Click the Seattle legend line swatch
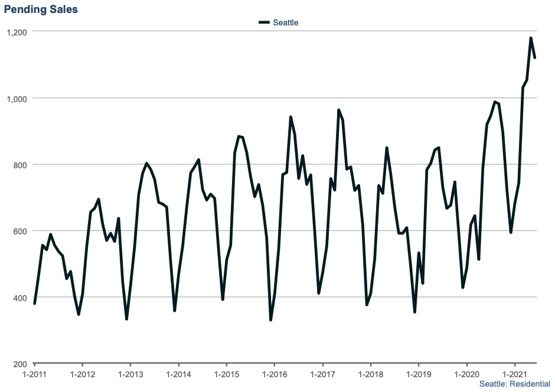Viewport: 555px width, 392px height. pyautogui.click(x=264, y=22)
